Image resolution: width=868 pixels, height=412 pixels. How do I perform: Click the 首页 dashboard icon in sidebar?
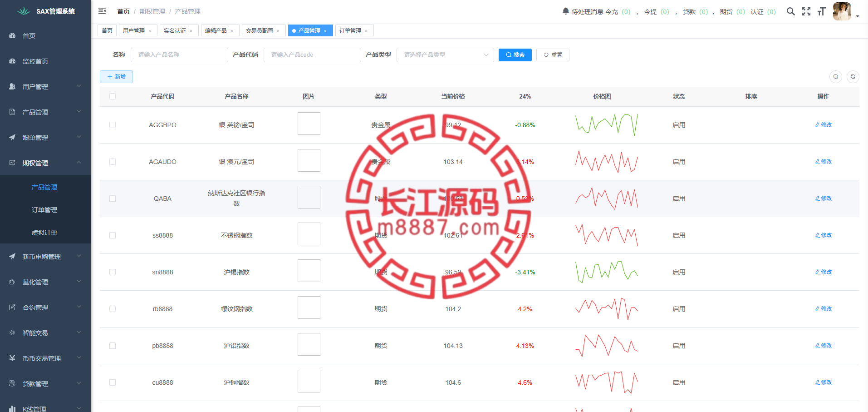click(x=12, y=35)
